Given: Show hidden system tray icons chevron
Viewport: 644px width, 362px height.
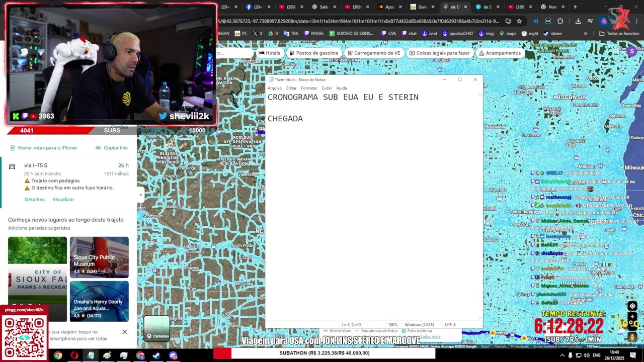Looking at the screenshot, I should pos(562,355).
